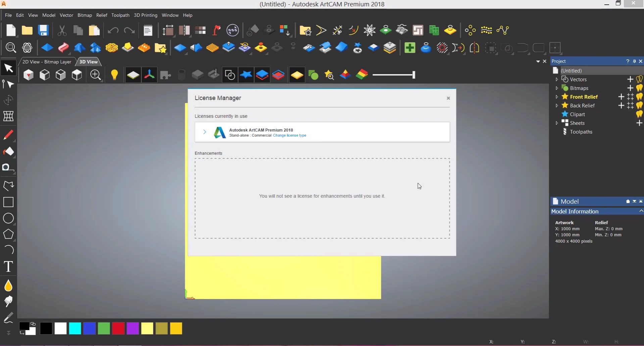Open the Vector menu
The image size is (644, 346).
pos(66,15)
